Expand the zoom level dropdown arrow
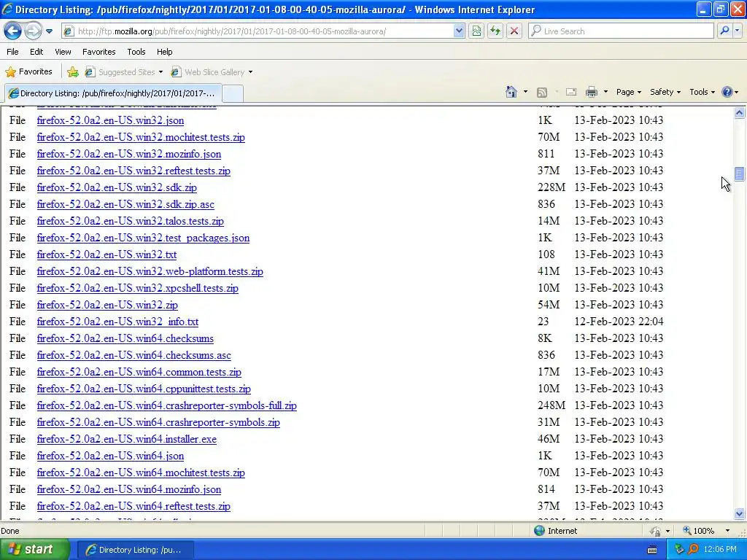Screen dimensions: 747x560 [x=727, y=531]
